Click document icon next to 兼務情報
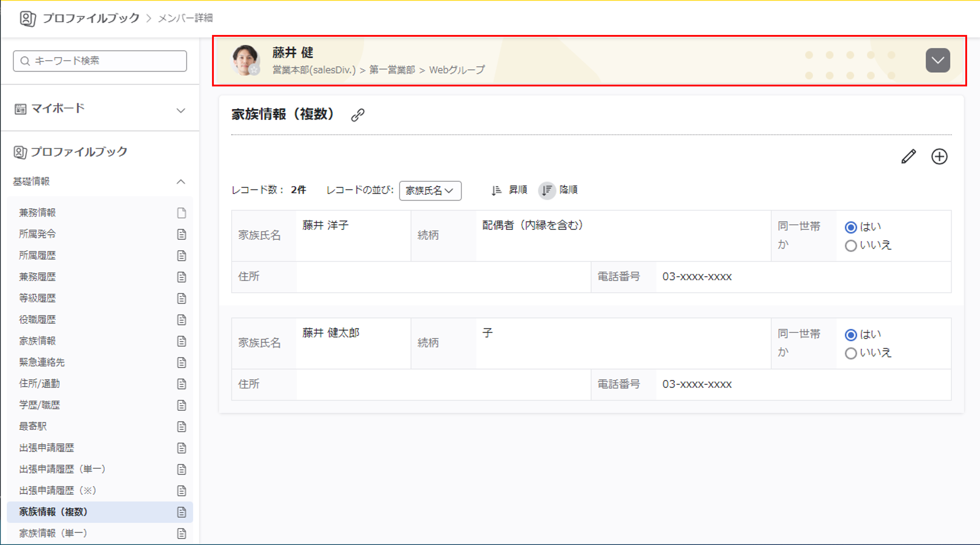The image size is (980, 545). point(182,213)
